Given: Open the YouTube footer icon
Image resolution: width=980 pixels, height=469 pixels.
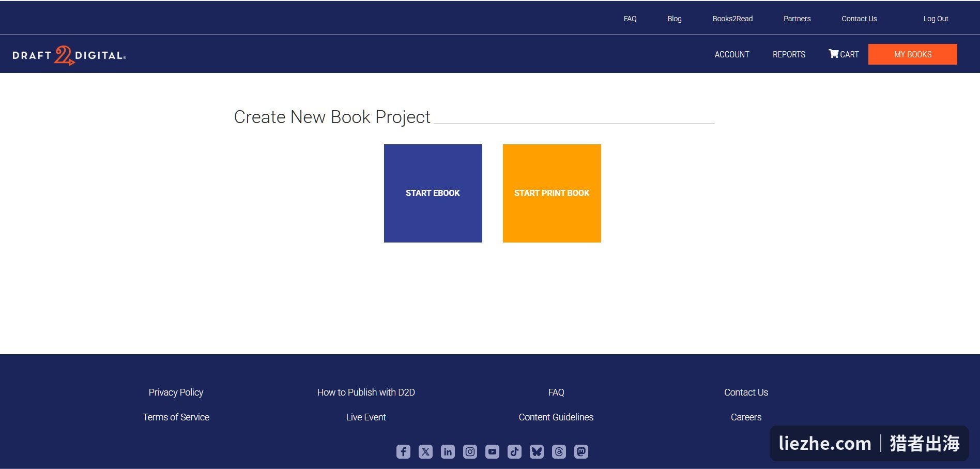Looking at the screenshot, I should [492, 451].
